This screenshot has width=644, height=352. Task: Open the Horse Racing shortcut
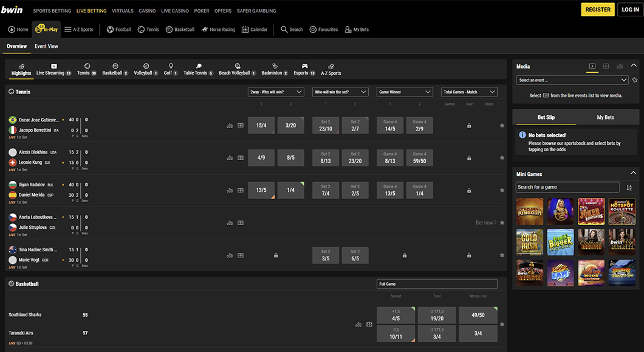(x=218, y=30)
